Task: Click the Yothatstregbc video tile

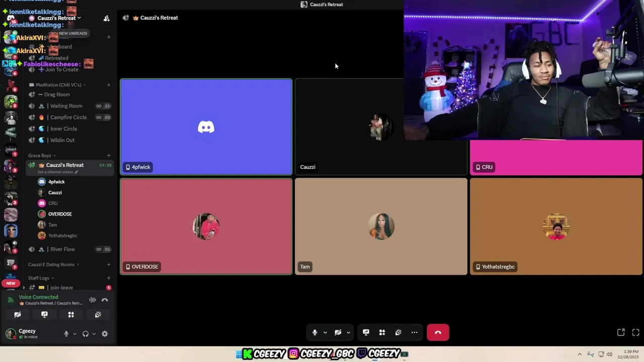Action: pos(556,226)
